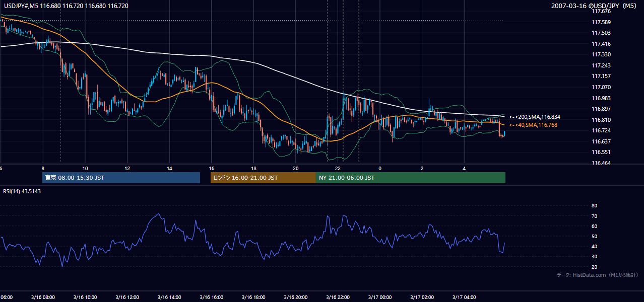Click hour 0 on the price chart axis
This screenshot has height=302, width=644.
point(380,168)
